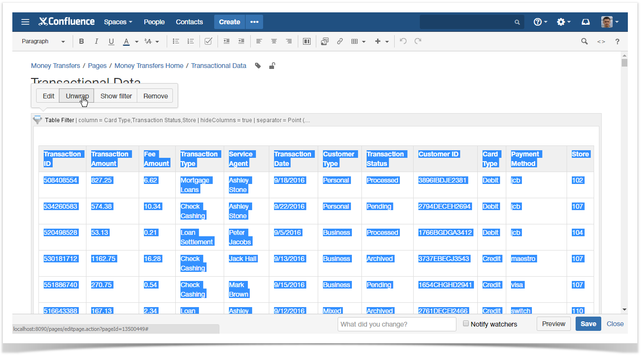Insert a task list checkbox

[x=208, y=41]
